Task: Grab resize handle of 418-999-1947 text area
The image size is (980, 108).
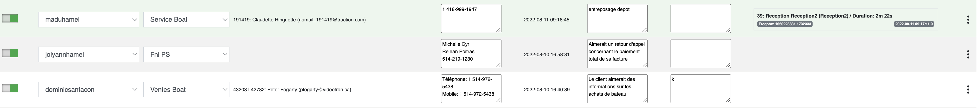Action: (498, 30)
